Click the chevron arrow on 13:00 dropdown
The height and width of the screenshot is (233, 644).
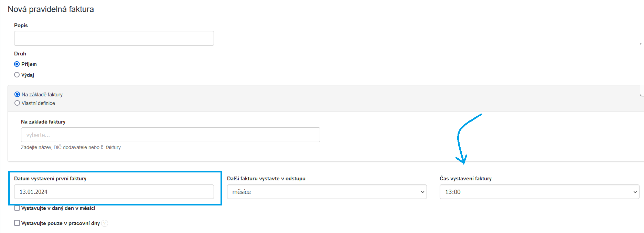635,192
